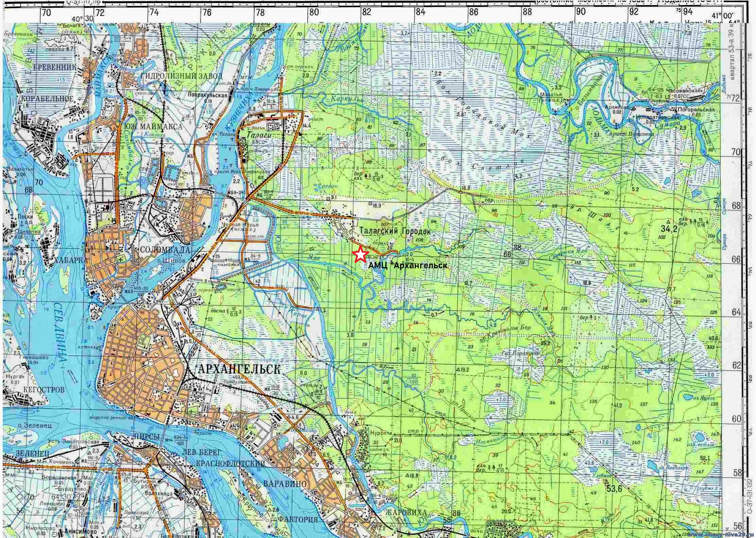Click the elevation triangle labeled 19.2

tap(458, 370)
